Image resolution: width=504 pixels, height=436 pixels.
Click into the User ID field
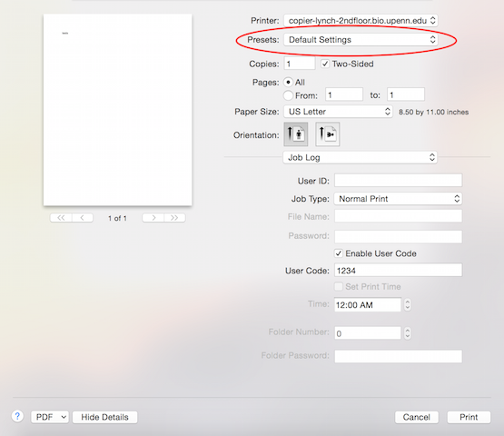(399, 180)
